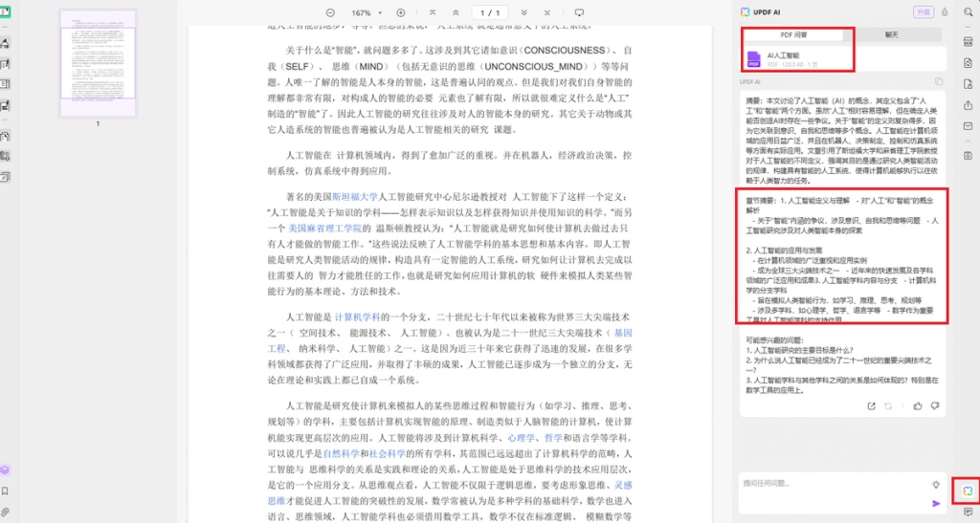Export the AI answer with share icon
This screenshot has height=523, width=980.
tap(871, 405)
